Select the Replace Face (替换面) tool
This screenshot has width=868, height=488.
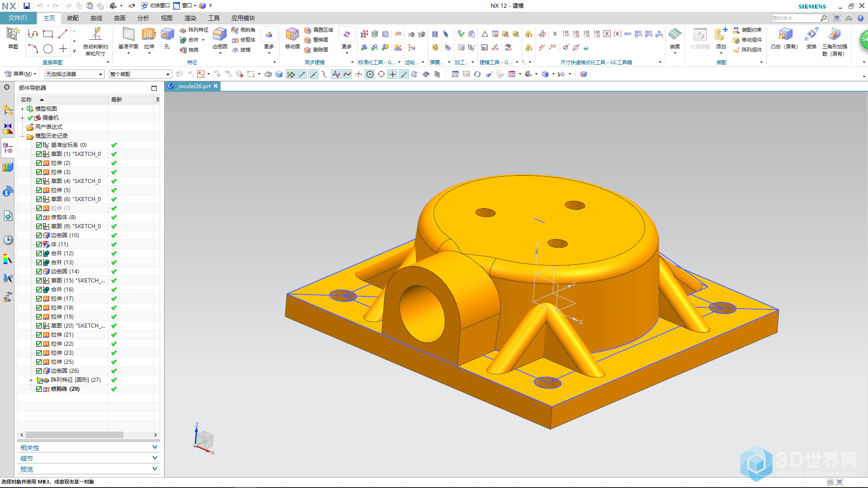(x=316, y=40)
